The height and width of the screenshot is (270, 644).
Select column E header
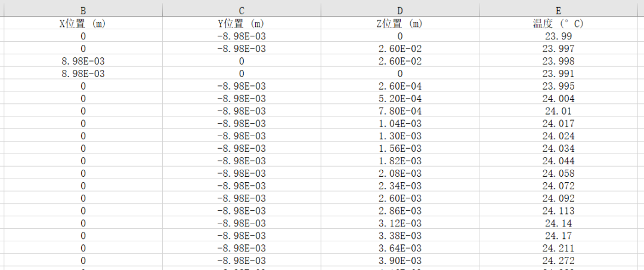click(x=559, y=10)
